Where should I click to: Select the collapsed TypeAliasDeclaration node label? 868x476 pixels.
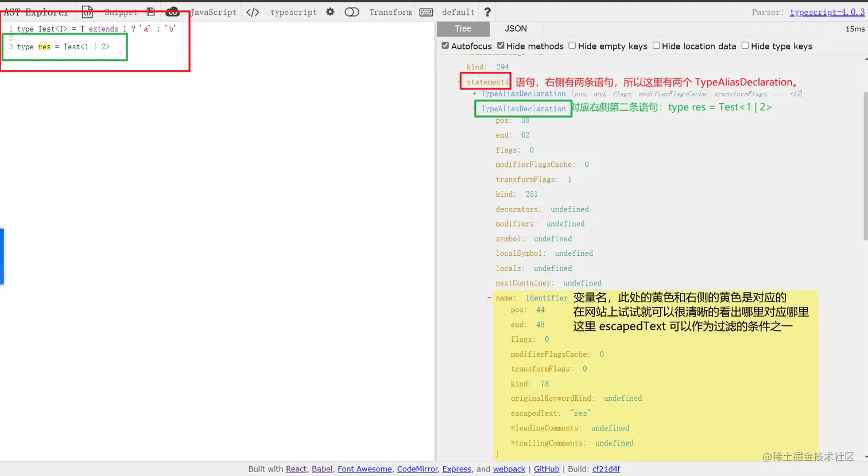524,93
